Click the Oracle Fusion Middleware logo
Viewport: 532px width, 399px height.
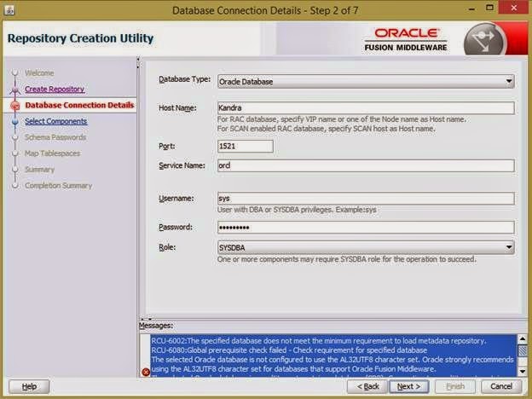coord(406,40)
